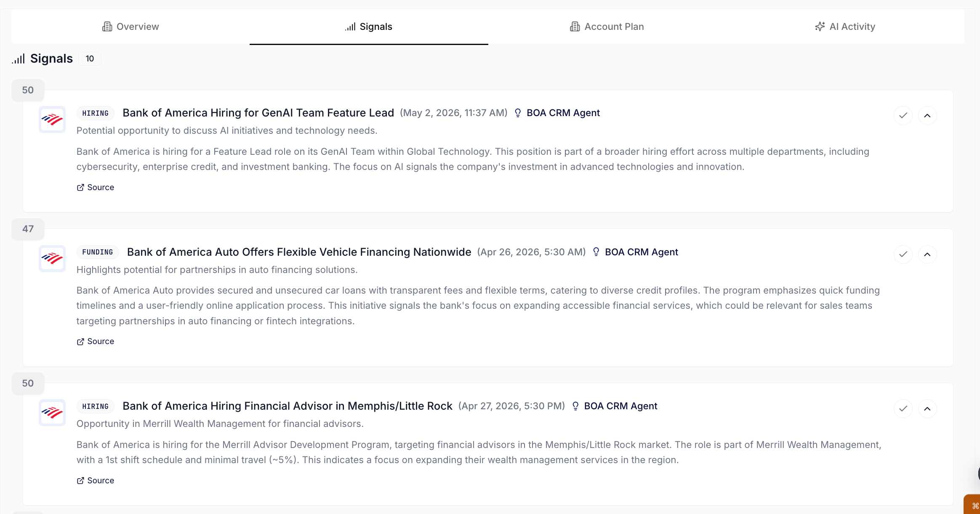The image size is (980, 514).
Task: Open Source link for GenAI Feature Lead signal
Action: click(96, 187)
